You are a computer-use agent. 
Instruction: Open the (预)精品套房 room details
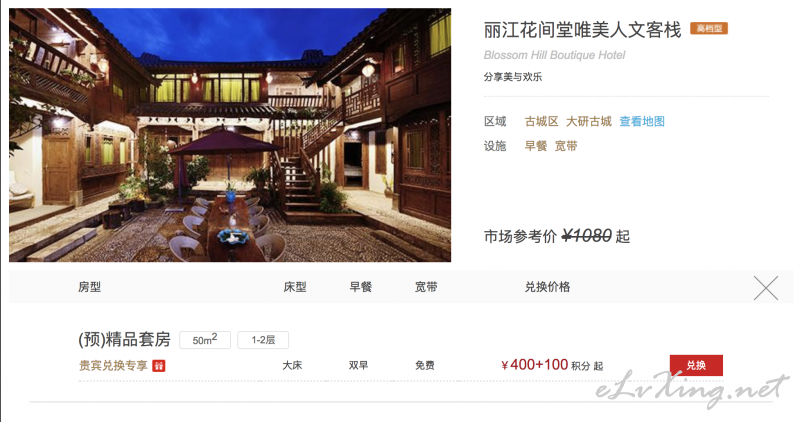[x=124, y=339]
